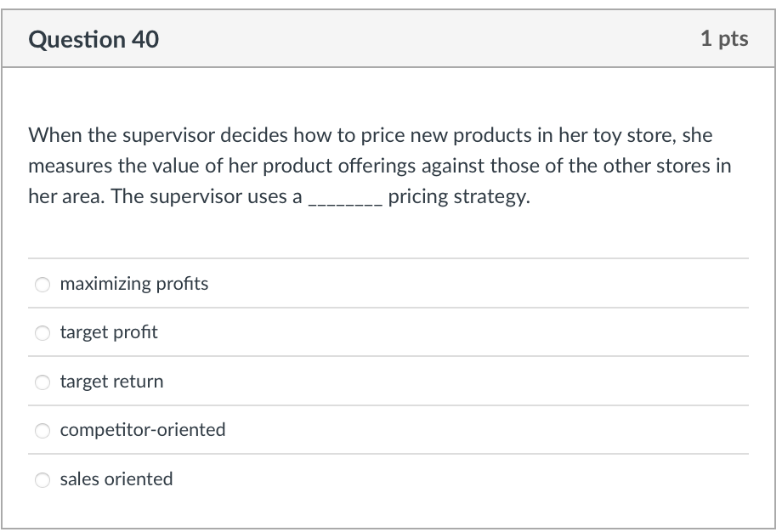Select the competitor-oriented radio button
782x532 pixels.
(42, 431)
